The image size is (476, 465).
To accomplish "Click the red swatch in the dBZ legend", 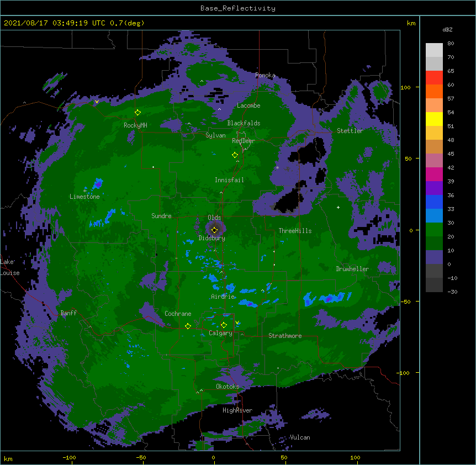I will click(x=434, y=77).
